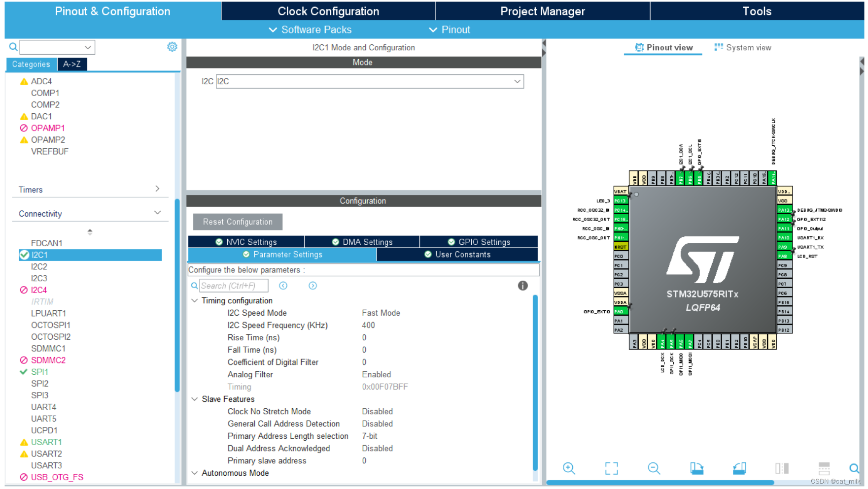Viewport: 868px width, 489px height.
Task: Click the parameter search field
Action: [234, 286]
